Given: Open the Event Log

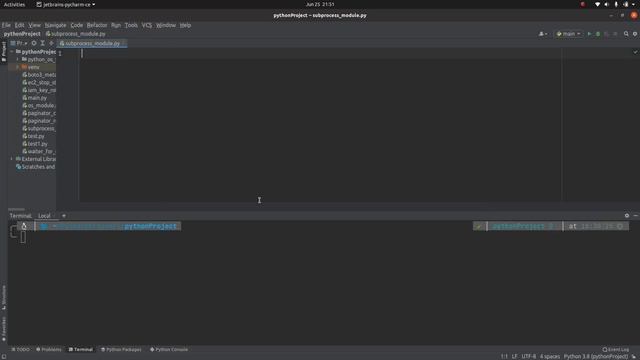Looking at the screenshot, I should coord(616,350).
